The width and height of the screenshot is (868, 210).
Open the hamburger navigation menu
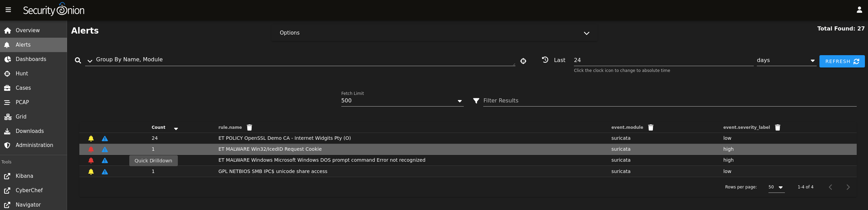[8, 10]
